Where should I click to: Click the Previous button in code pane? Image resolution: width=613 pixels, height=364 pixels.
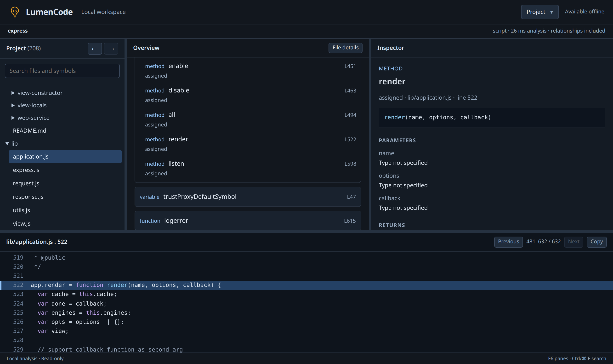508,242
